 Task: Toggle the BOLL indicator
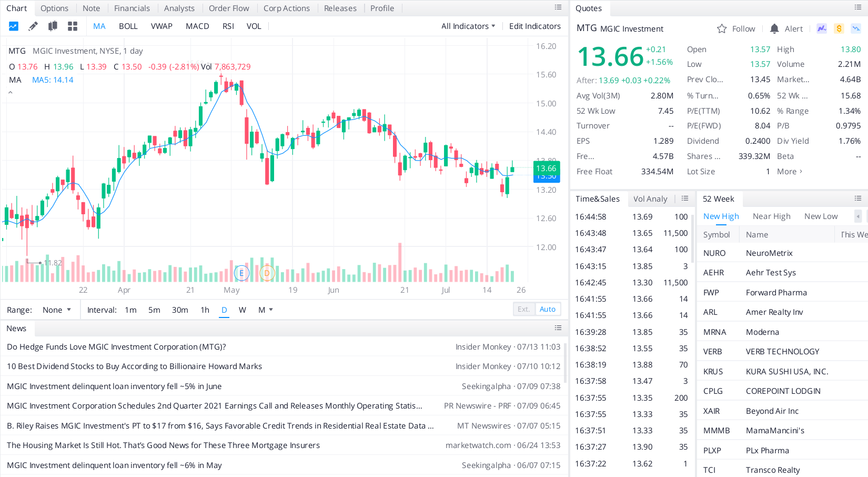128,26
